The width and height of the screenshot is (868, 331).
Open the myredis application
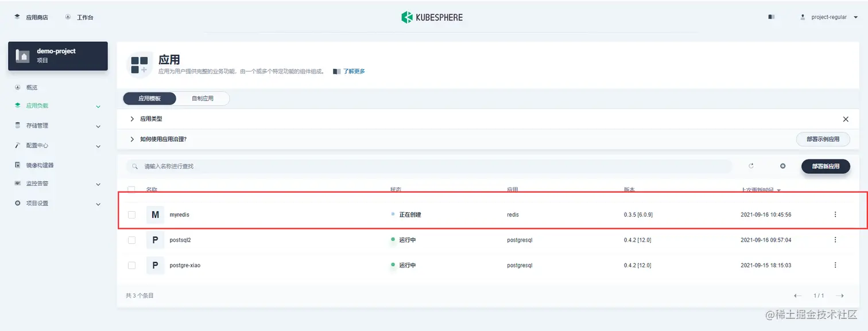click(x=179, y=215)
